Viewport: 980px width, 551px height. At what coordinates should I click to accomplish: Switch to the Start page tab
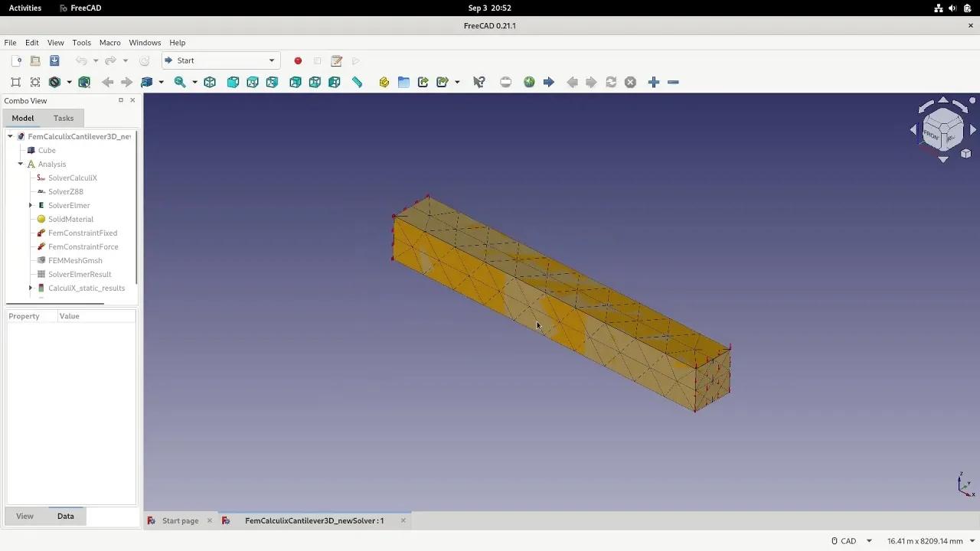click(180, 520)
